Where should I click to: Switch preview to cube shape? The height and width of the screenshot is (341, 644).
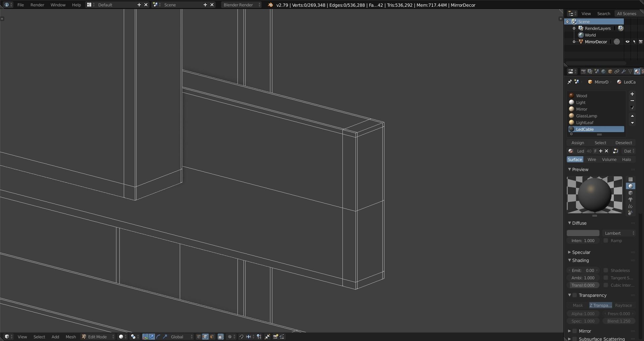click(631, 193)
